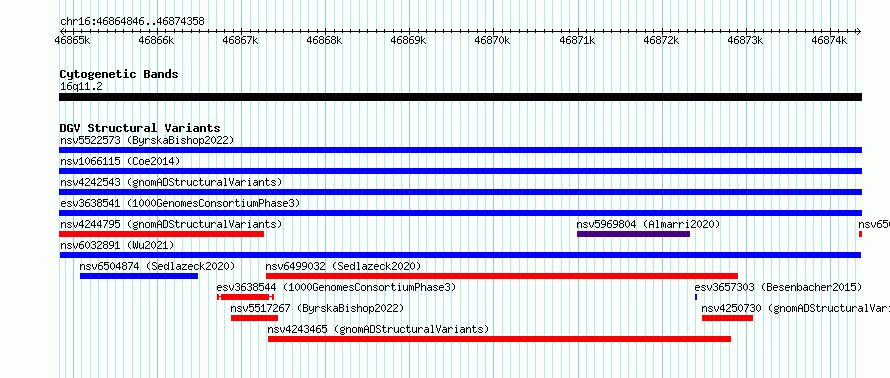Click the DGV Structural Variants track title
Image resolution: width=890 pixels, height=378 pixels.
[x=140, y=128]
